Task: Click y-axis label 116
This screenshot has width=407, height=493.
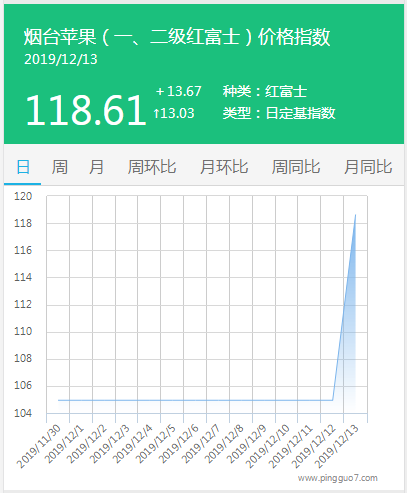Action: (23, 250)
